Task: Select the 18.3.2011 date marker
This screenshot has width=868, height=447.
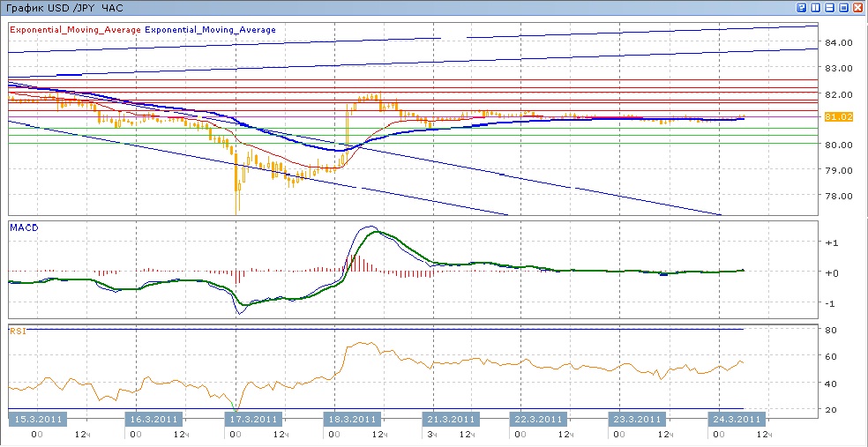Action: point(351,419)
